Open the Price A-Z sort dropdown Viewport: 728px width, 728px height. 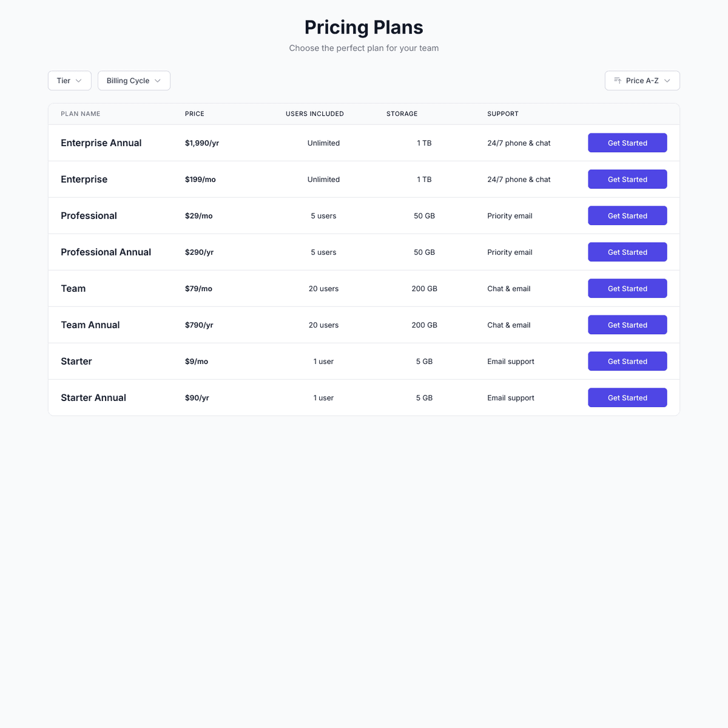click(642, 80)
